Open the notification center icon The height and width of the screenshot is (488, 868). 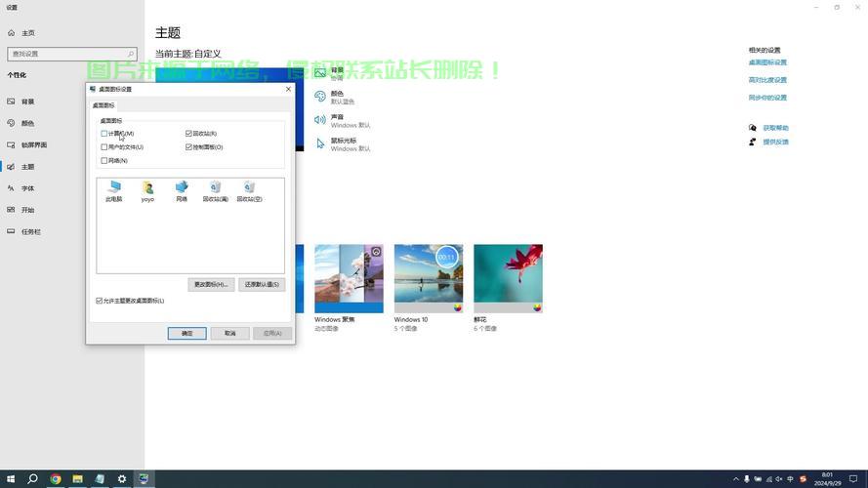click(853, 479)
